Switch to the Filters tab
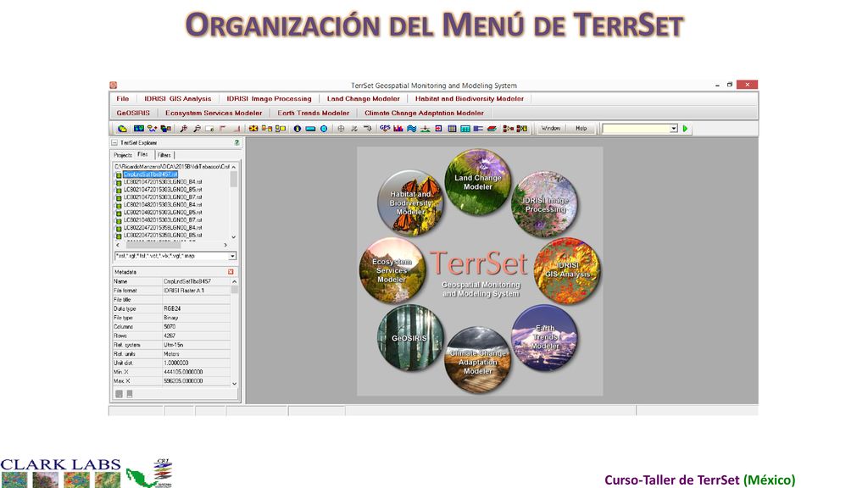The width and height of the screenshot is (868, 488). click(x=164, y=156)
